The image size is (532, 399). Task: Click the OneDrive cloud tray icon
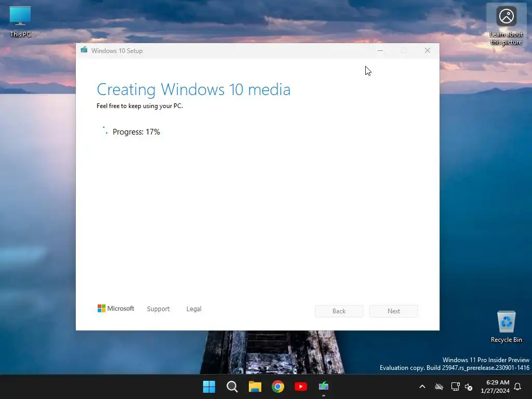439,387
